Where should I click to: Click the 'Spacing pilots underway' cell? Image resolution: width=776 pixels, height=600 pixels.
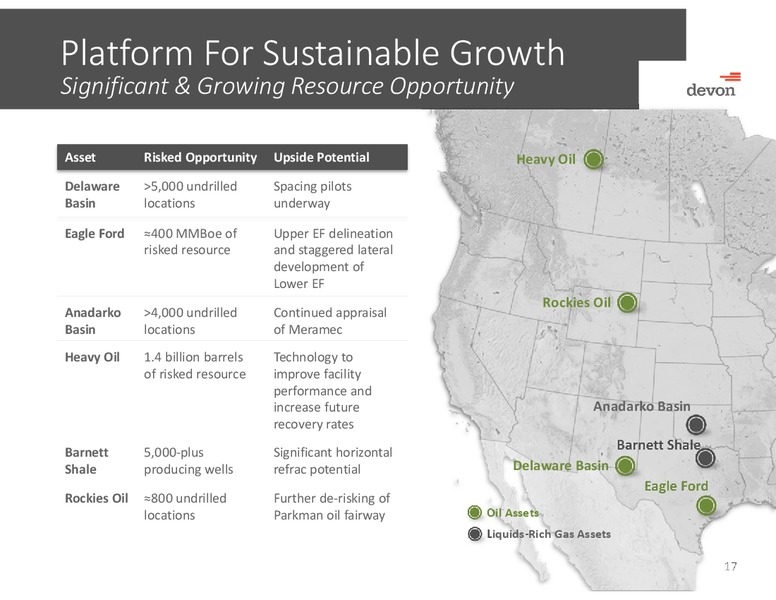(x=313, y=195)
